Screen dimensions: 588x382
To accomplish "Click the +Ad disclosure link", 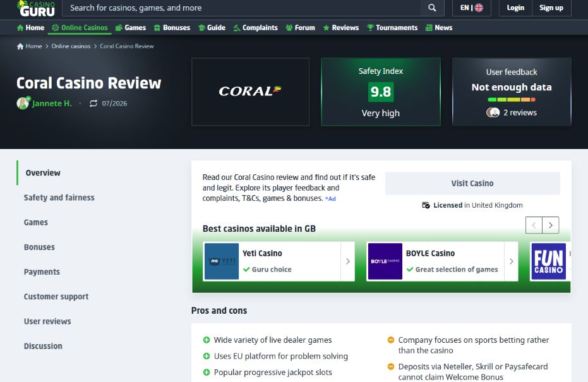I will [330, 199].
